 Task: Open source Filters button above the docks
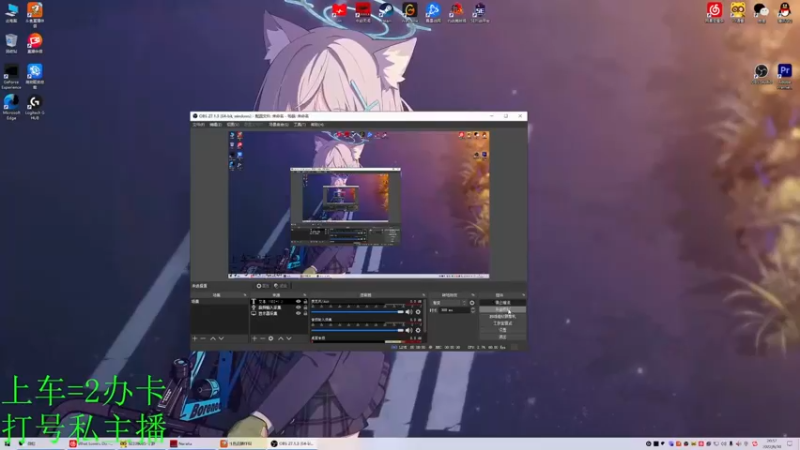click(281, 286)
